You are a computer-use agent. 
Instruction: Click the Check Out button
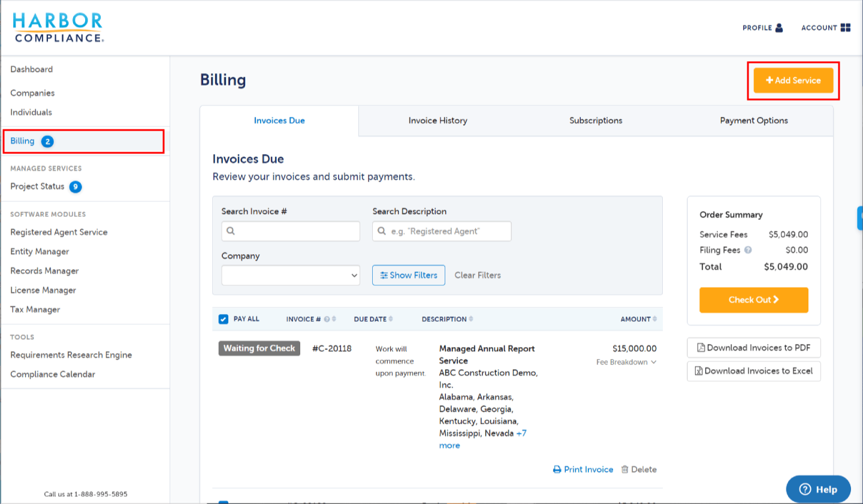[x=754, y=300]
